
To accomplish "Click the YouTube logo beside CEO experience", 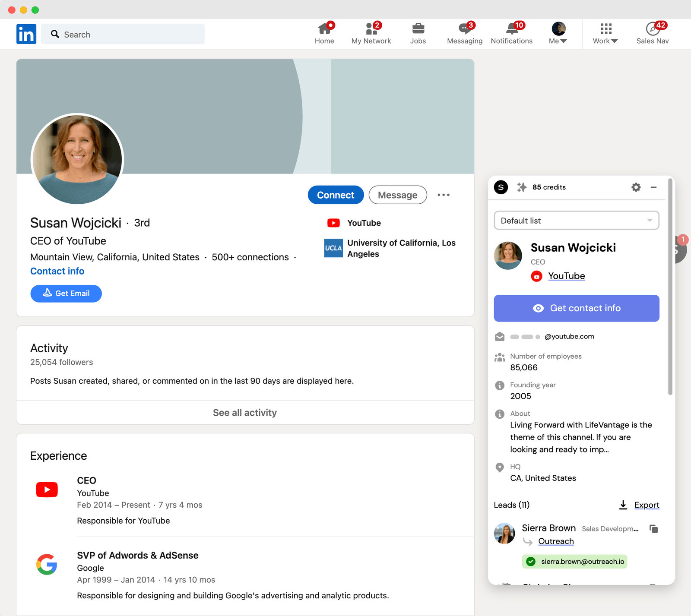I will coord(47,490).
